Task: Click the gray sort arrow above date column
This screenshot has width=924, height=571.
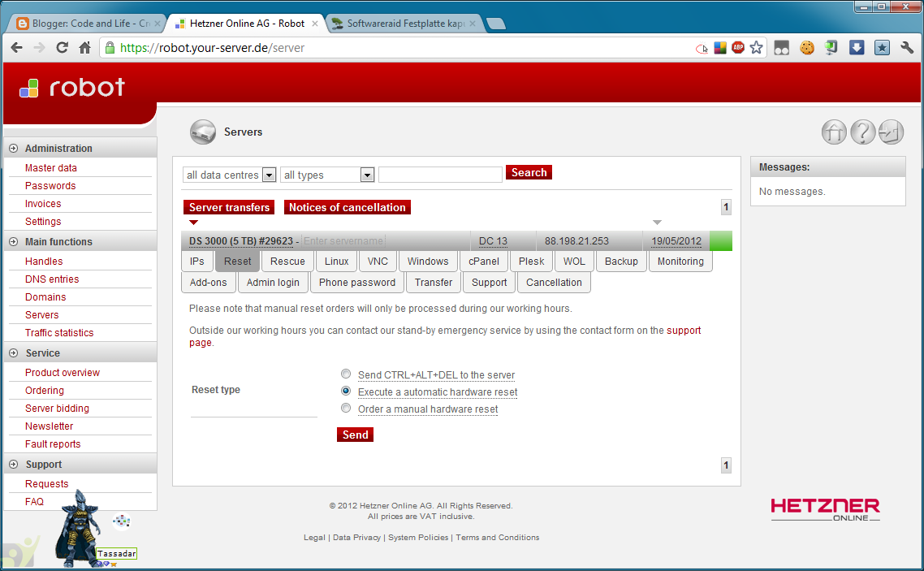Action: [x=657, y=223]
